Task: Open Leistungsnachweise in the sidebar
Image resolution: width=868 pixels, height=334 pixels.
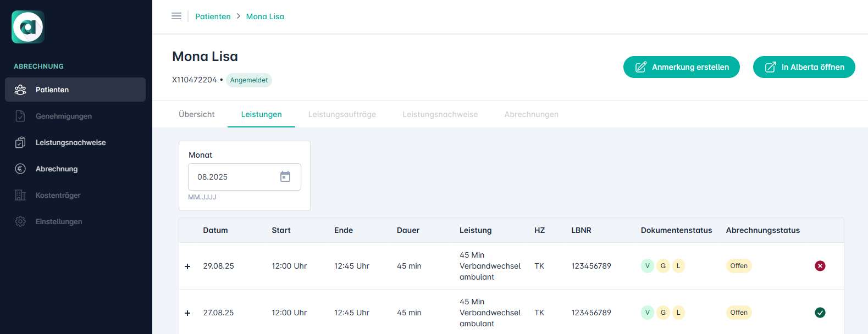Action: (70, 142)
